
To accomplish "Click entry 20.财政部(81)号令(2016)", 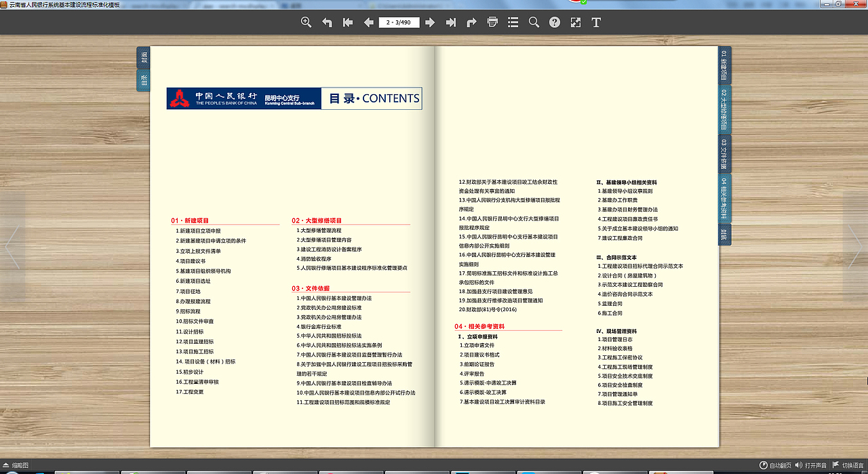I will tap(488, 309).
